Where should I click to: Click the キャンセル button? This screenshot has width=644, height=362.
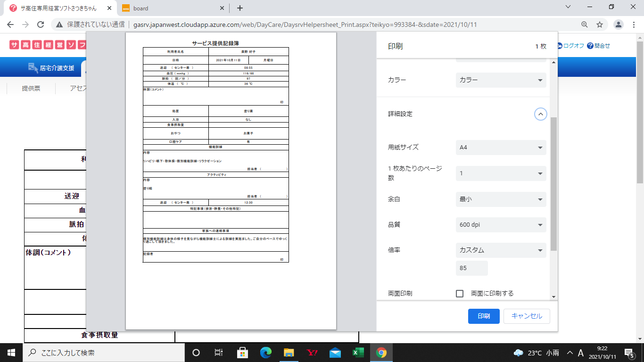[527, 316]
